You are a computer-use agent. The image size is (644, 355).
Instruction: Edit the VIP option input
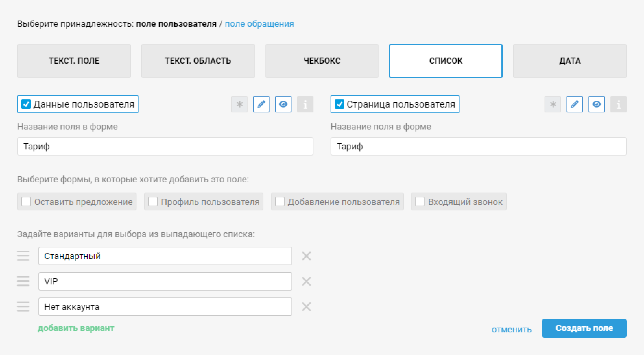point(165,281)
